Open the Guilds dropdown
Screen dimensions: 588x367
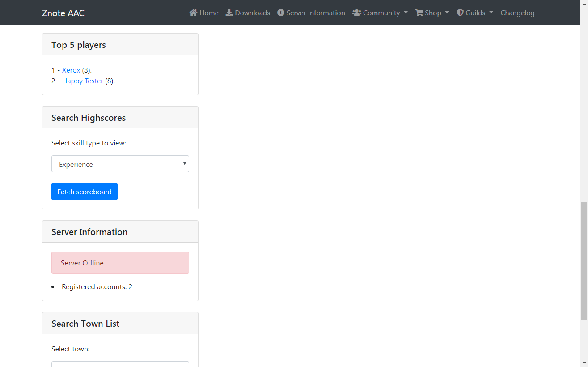point(475,13)
